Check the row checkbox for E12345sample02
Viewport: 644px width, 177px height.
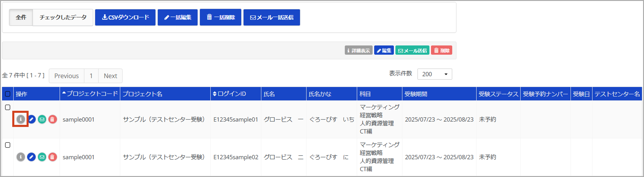tap(8, 145)
